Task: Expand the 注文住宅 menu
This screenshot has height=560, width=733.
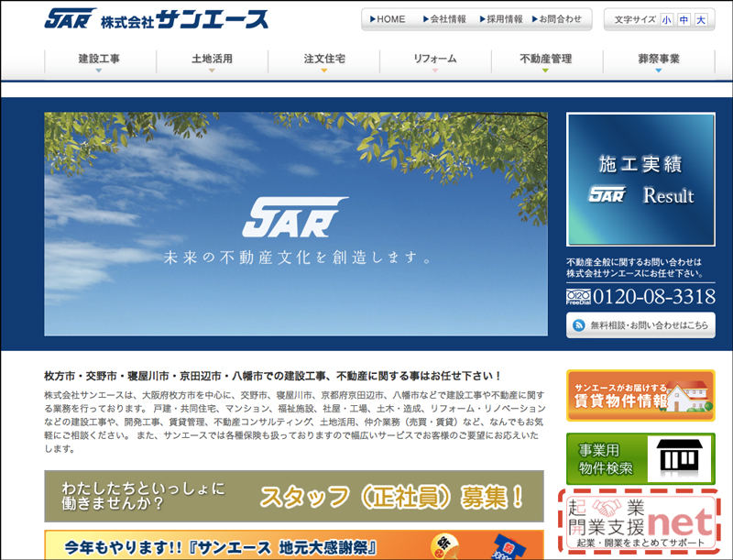Action: pyautogui.click(x=323, y=60)
